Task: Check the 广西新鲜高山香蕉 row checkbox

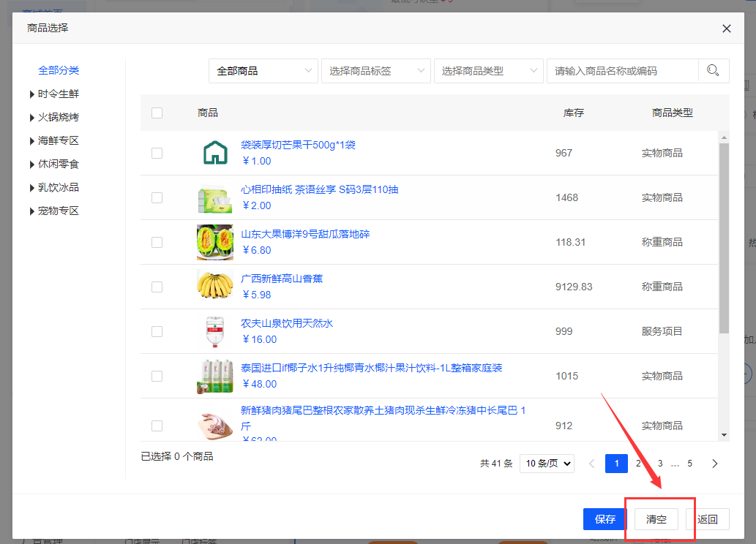Action: (157, 287)
